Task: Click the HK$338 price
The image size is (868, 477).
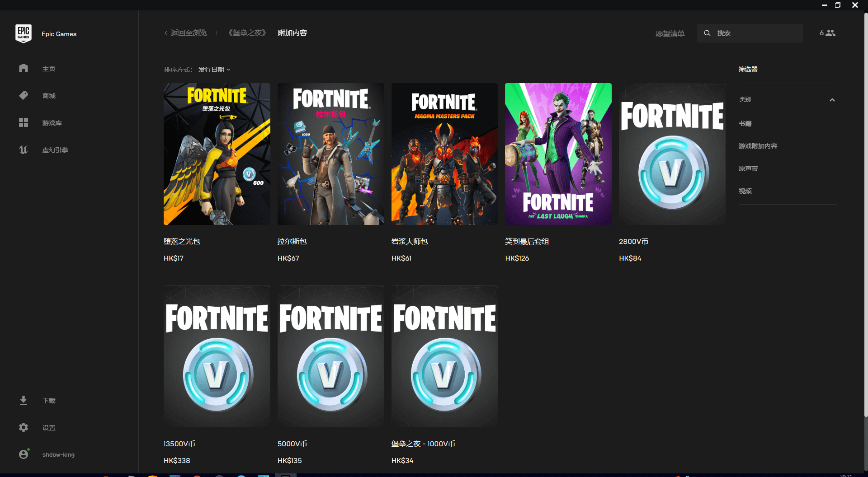Action: coord(177,461)
